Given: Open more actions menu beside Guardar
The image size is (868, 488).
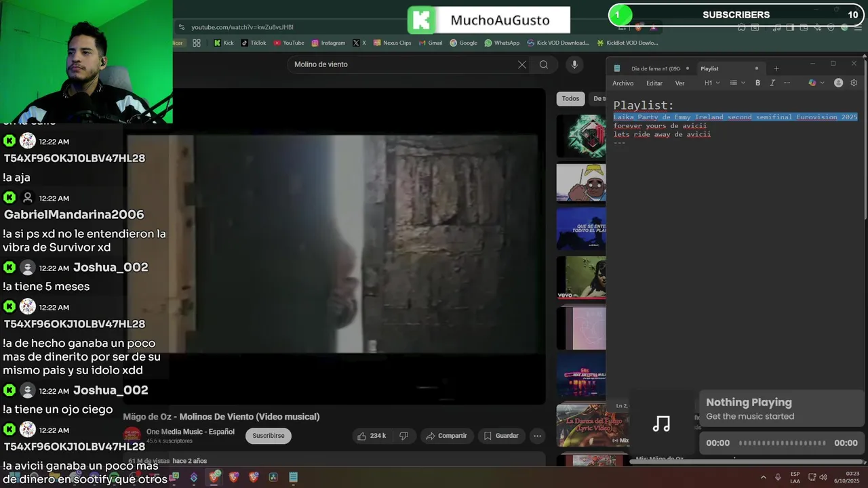Looking at the screenshot, I should [537, 436].
